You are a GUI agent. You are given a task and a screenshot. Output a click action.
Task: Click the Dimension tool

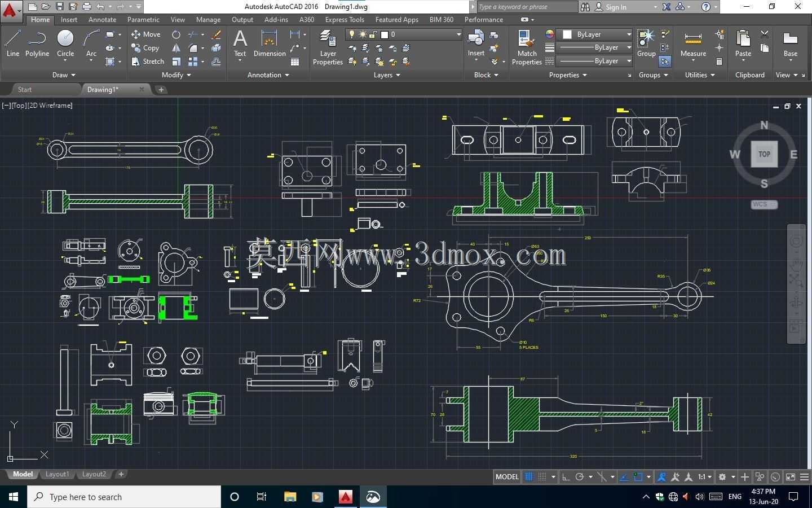pos(270,44)
